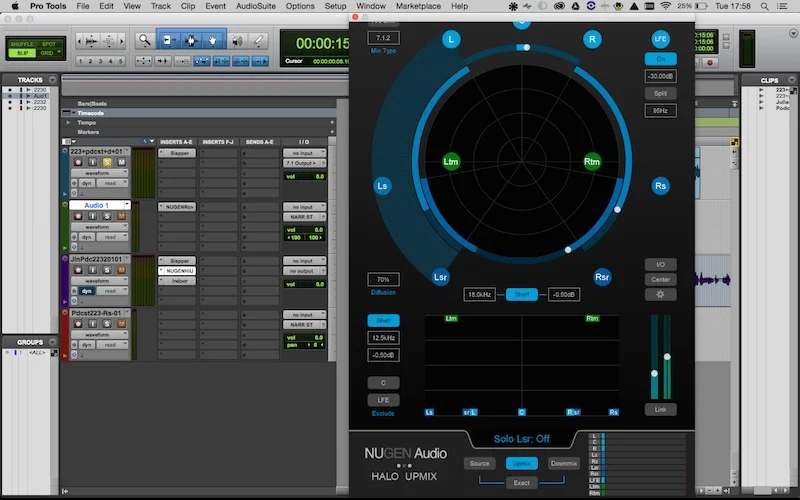Select the Grabber hand tool
800x500 pixels.
coord(213,40)
